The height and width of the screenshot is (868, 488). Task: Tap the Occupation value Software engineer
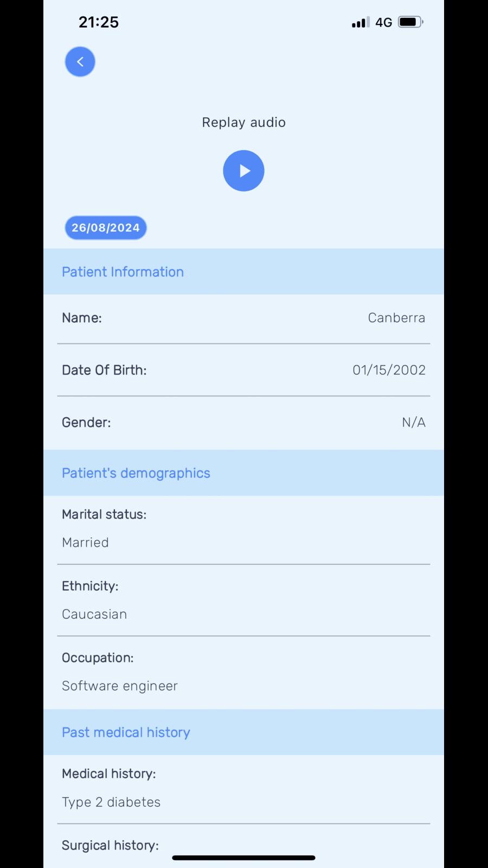click(x=120, y=686)
